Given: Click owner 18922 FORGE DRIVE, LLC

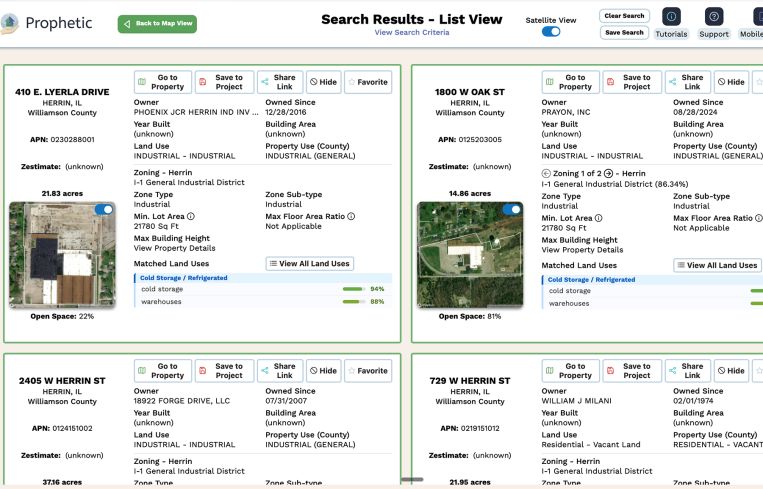Looking at the screenshot, I should click(x=182, y=401).
